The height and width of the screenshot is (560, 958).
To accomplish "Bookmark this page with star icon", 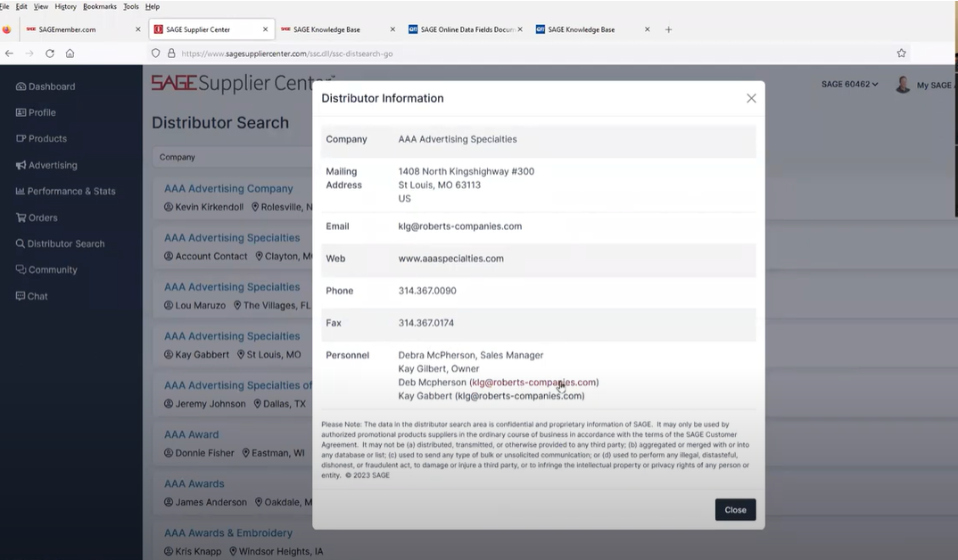I will pyautogui.click(x=901, y=54).
